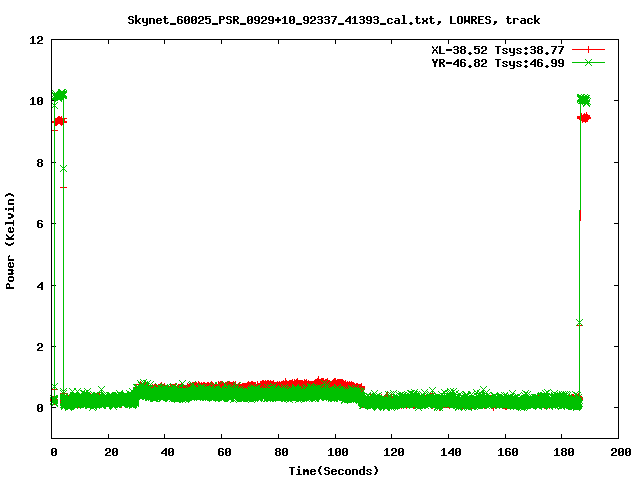Click the red calibration cluster near 9.4 K at plot end

tap(584, 118)
